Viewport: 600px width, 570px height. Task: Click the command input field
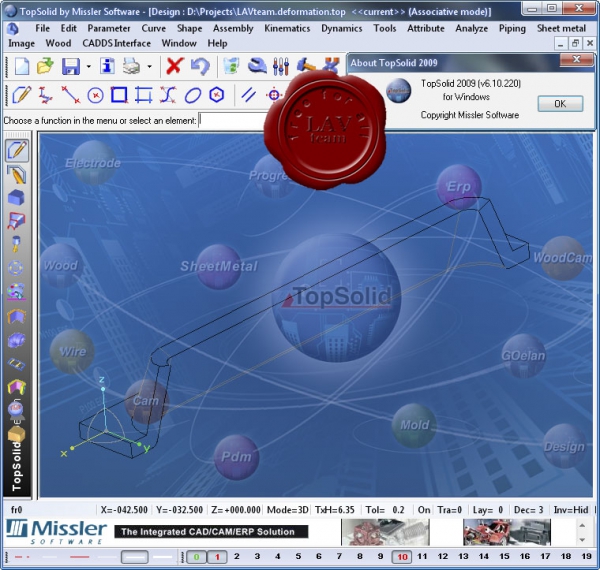point(233,121)
